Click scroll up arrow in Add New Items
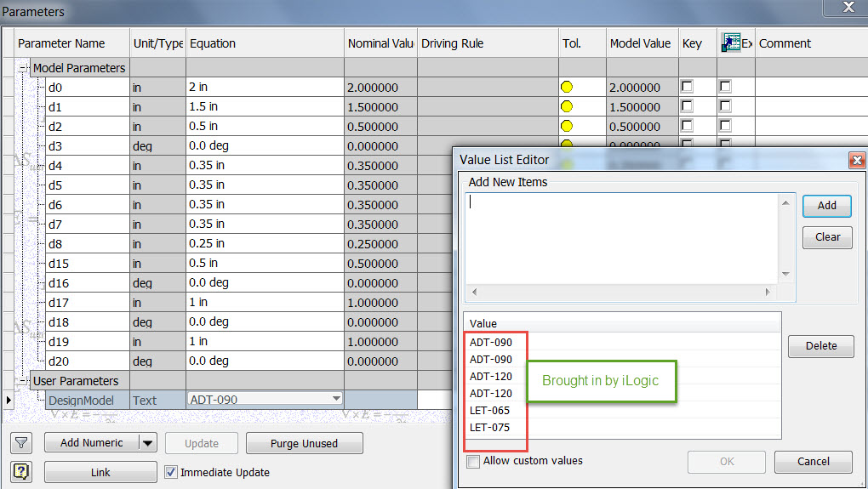 [x=785, y=203]
